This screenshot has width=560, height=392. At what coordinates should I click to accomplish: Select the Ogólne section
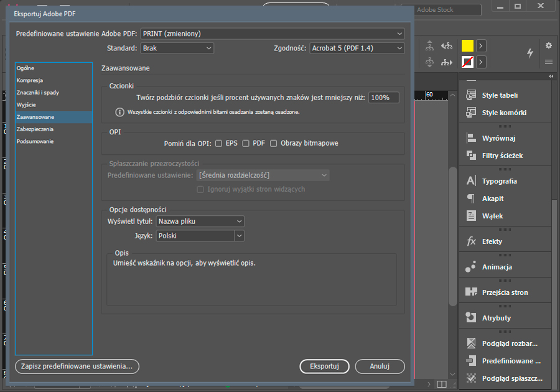click(x=54, y=68)
